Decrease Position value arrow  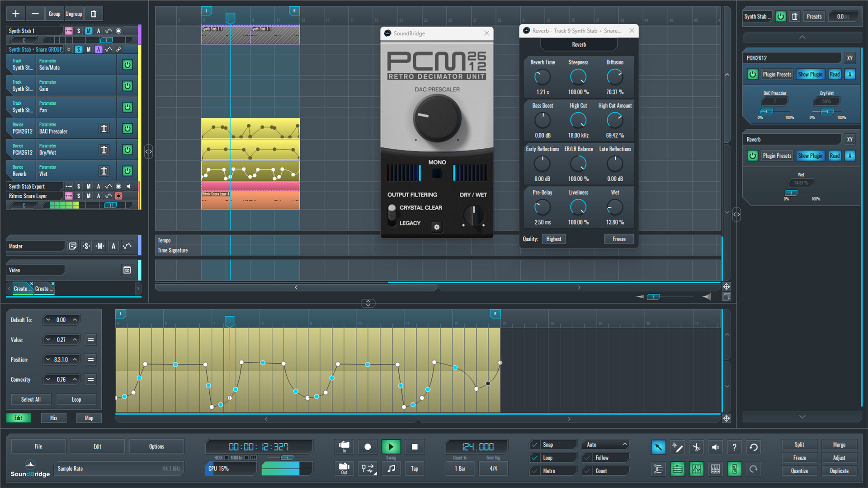48,360
